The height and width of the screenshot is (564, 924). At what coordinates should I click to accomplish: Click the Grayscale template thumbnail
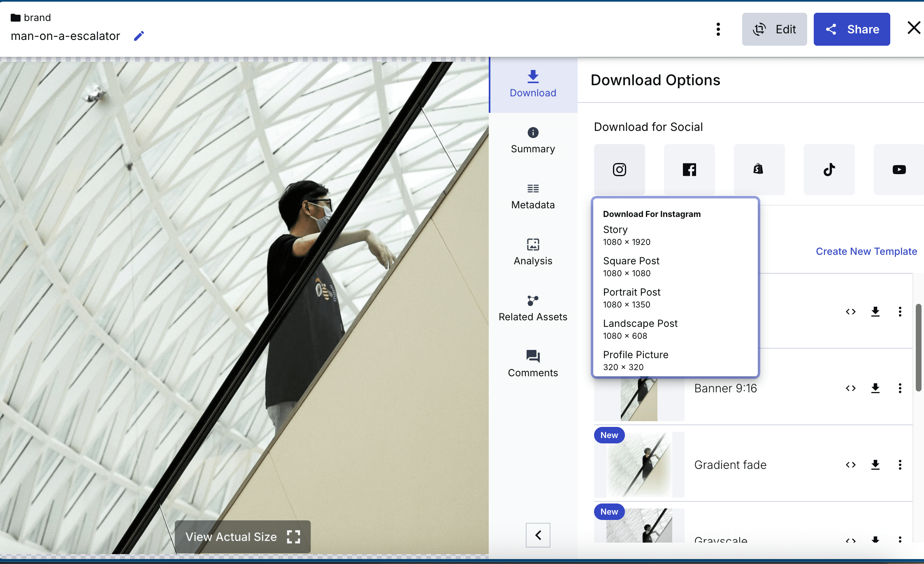pos(639,525)
